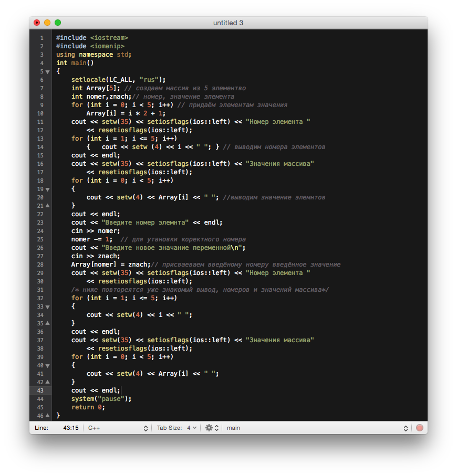Open the main symbol list popup
Viewport: 457px width, 476px height.
(317, 428)
